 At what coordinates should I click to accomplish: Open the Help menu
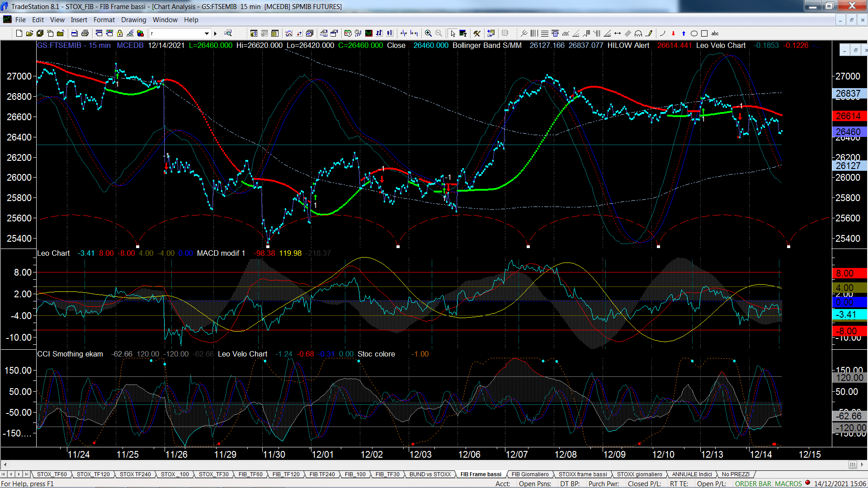pos(191,20)
